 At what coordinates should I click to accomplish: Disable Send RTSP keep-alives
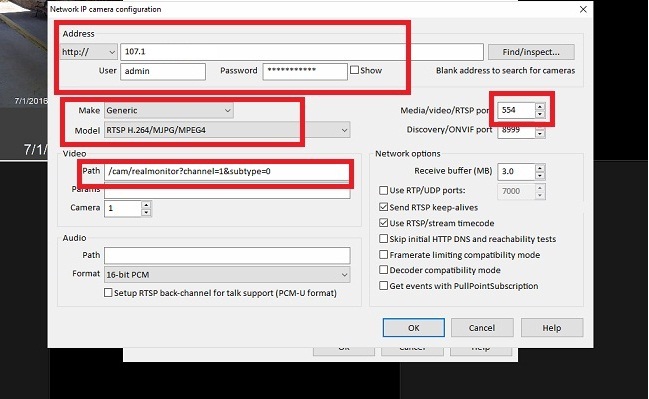pos(383,207)
